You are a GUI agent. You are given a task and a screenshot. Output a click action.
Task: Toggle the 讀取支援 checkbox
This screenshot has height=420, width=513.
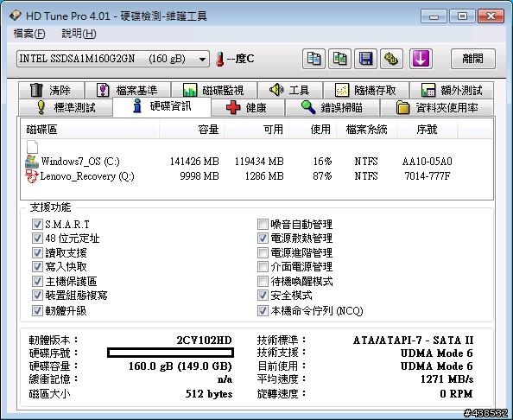pyautogui.click(x=37, y=252)
